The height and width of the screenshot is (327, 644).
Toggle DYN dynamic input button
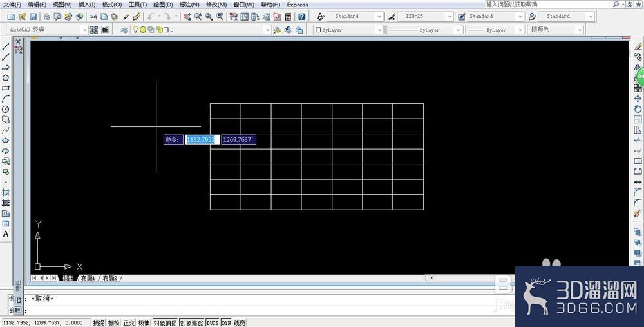point(226,323)
